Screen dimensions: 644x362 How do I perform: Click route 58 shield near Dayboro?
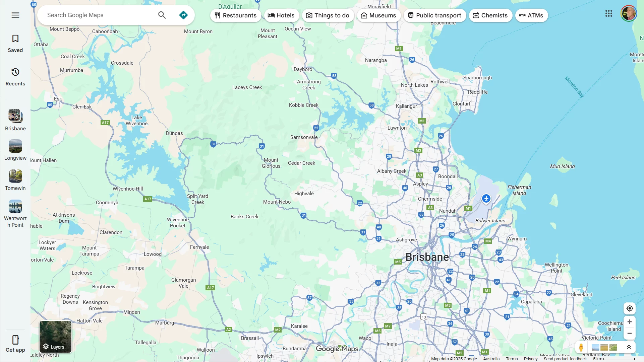tap(334, 76)
